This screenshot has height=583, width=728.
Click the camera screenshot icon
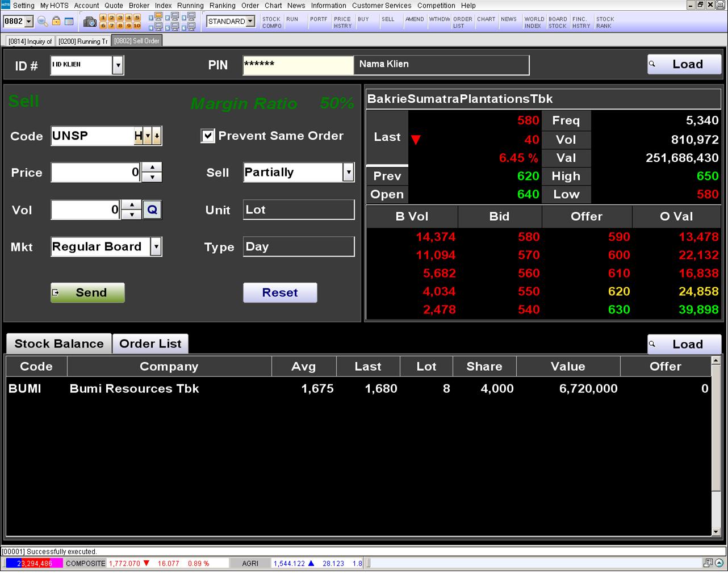(90, 22)
